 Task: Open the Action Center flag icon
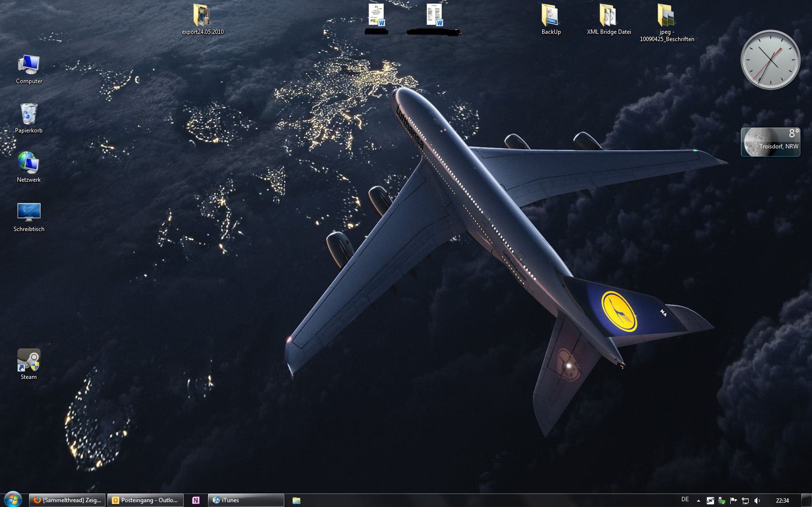[734, 501]
